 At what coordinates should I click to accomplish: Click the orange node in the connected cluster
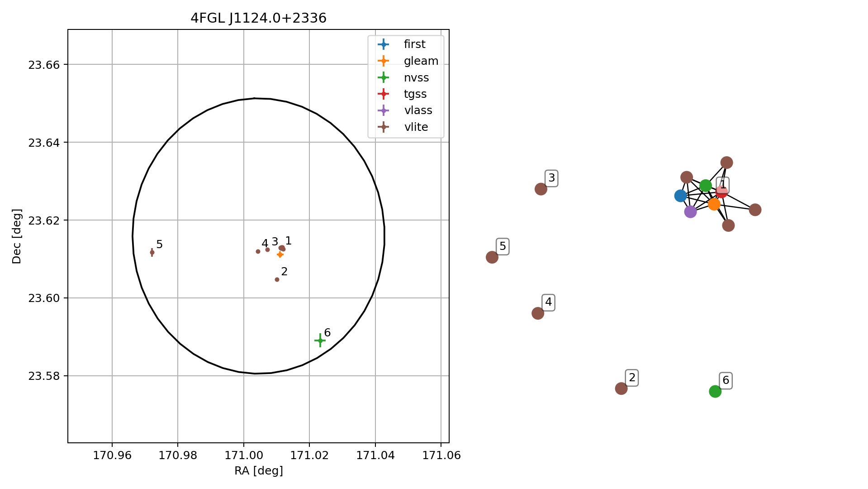714,204
